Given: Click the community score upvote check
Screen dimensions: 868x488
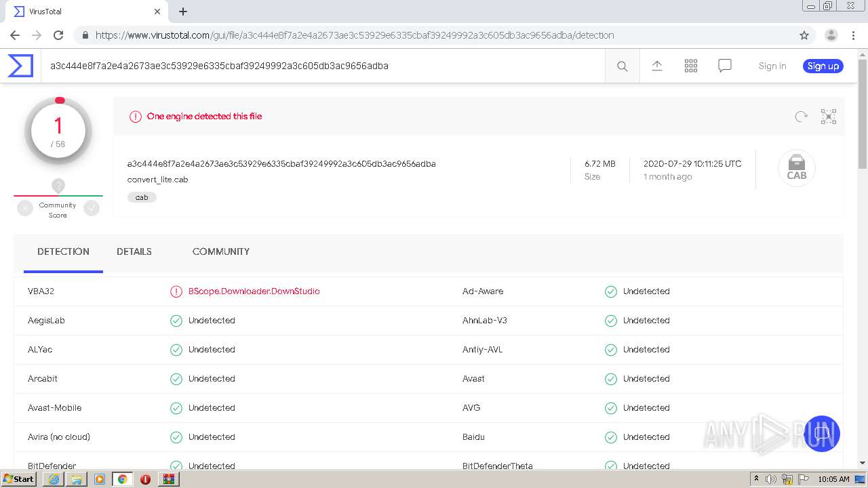Looking at the screenshot, I should pos(92,209).
